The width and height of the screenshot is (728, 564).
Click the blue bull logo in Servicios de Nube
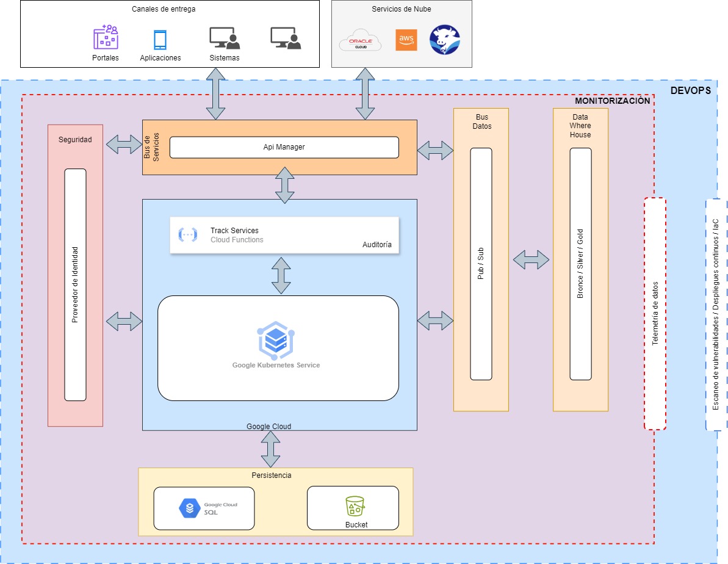(x=445, y=40)
